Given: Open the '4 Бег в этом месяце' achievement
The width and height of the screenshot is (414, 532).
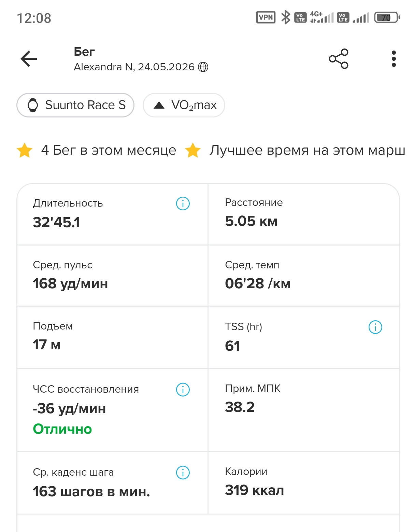Looking at the screenshot, I should pyautogui.click(x=97, y=150).
